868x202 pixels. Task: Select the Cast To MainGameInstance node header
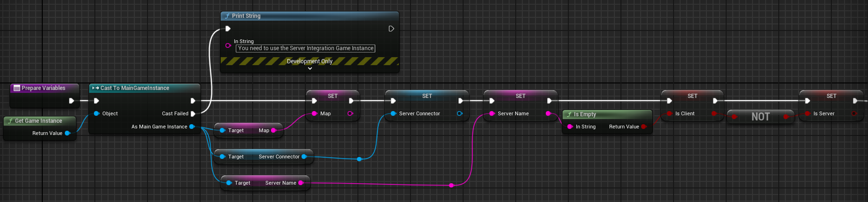(145, 88)
